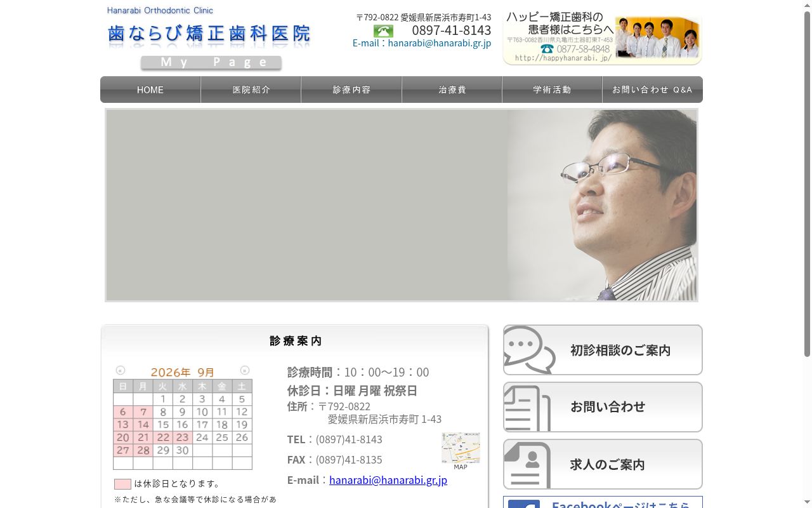Click the 歯ならび矯正歯科医院 clinic logo
This screenshot has width=812, height=508.
pyautogui.click(x=209, y=33)
